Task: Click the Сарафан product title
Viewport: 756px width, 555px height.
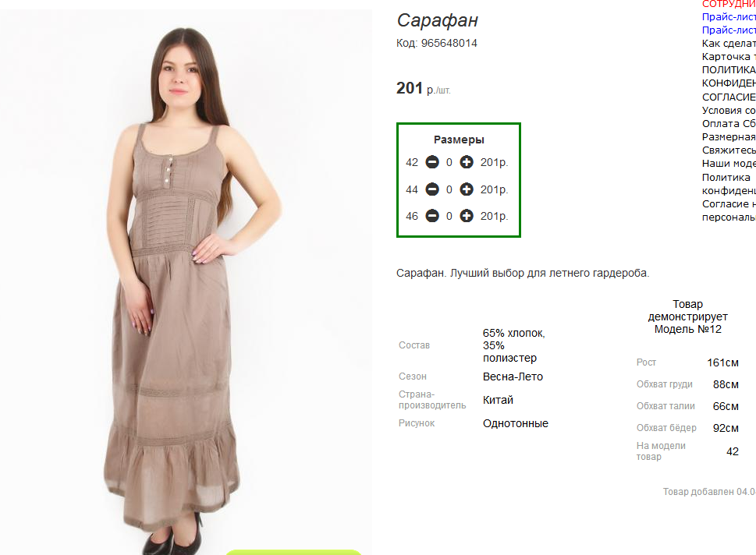Action: (438, 21)
